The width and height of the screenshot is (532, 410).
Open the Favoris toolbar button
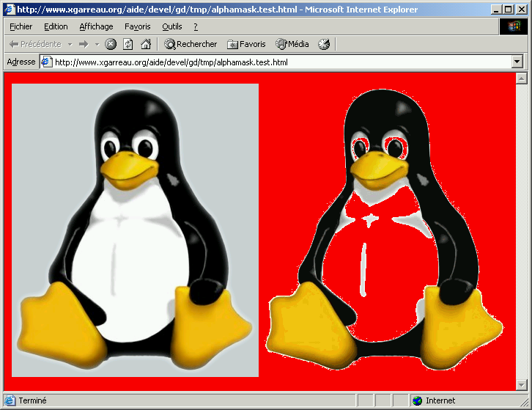coord(246,44)
